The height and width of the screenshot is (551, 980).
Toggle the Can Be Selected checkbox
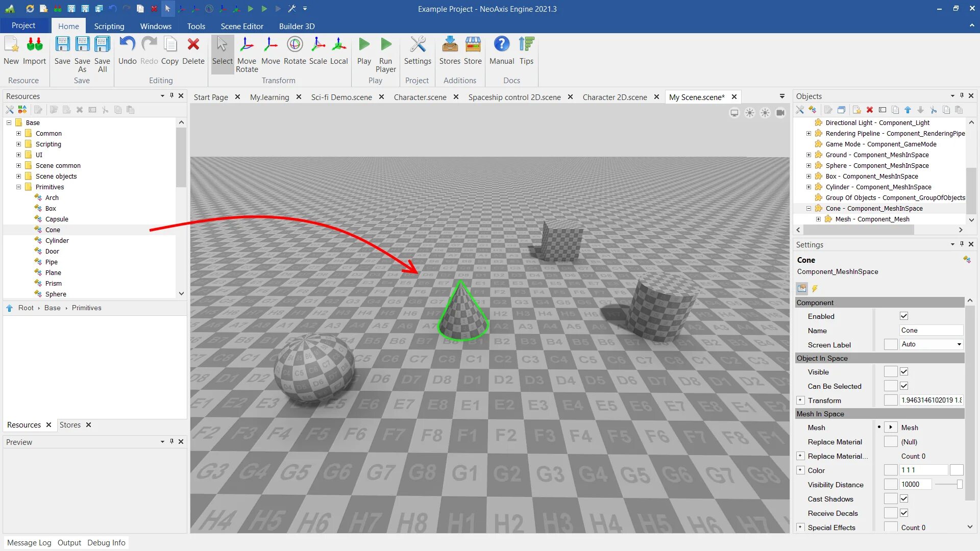point(904,386)
